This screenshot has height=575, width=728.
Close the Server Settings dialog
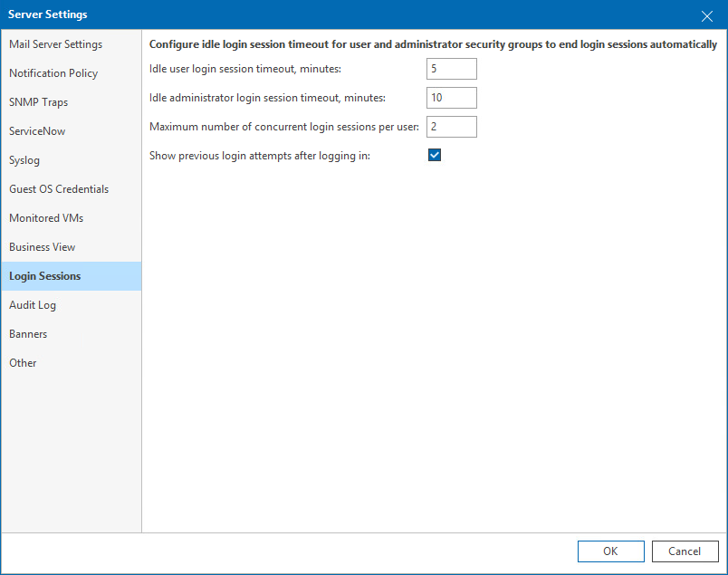[706, 15]
